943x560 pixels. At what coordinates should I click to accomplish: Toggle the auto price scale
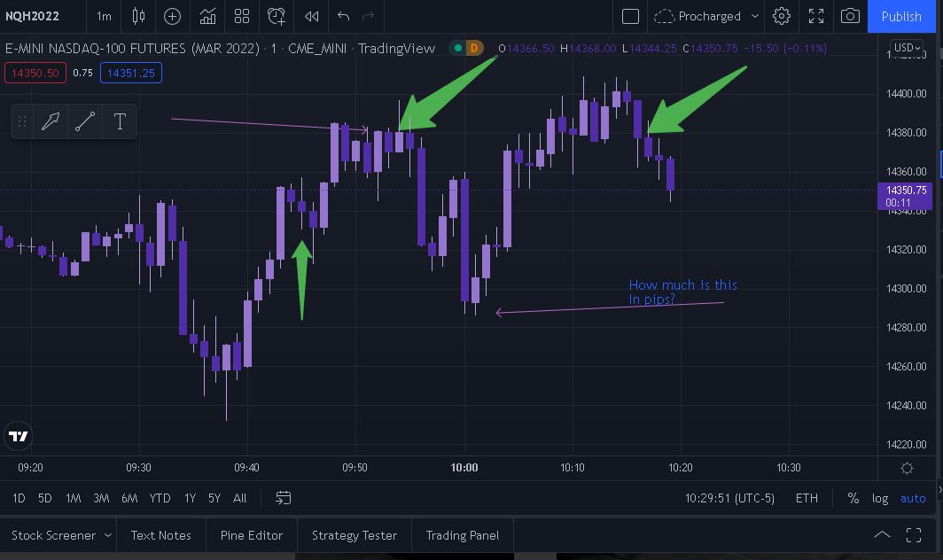pos(912,498)
